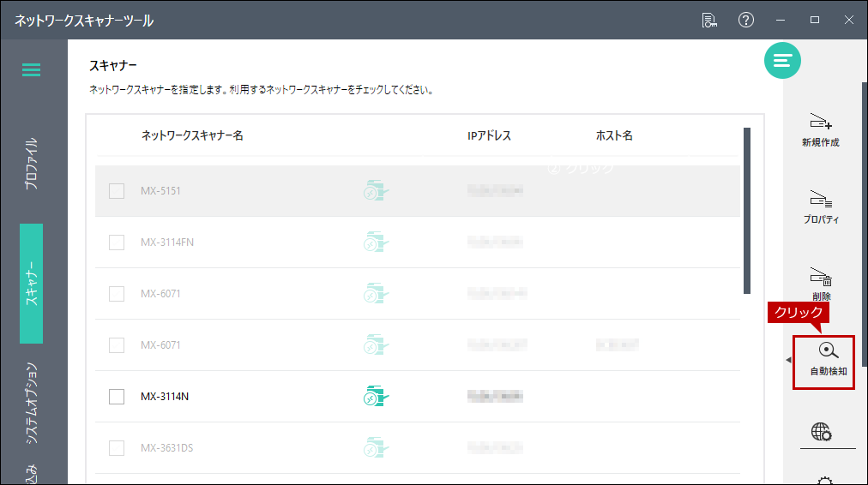Check the MX-5151 scanner checkbox
Viewport: 868px width, 485px height.
(117, 191)
